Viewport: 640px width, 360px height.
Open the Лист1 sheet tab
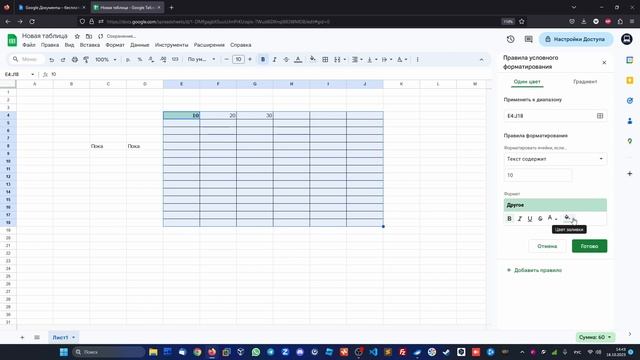point(63,338)
